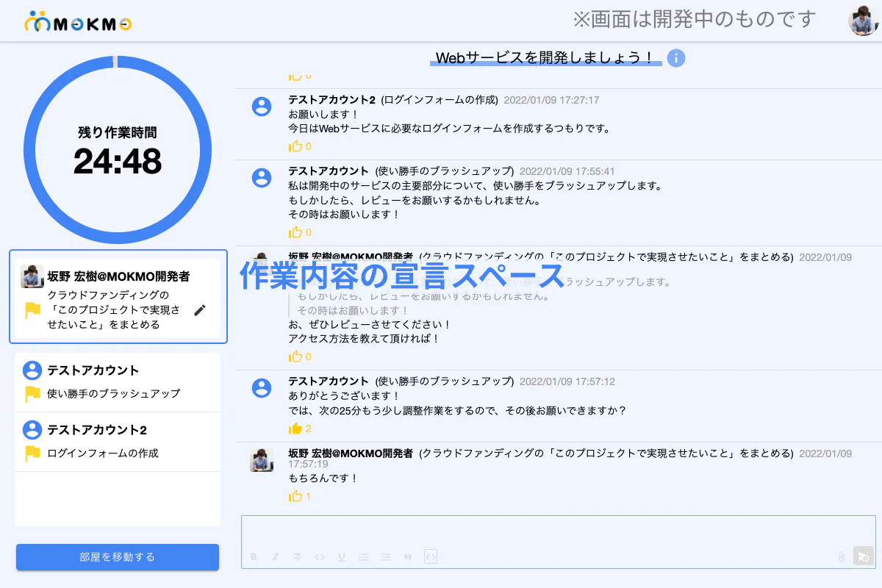This screenshot has width=882, height=588.
Task: Insert blockquote in message editor
Action: [408, 557]
